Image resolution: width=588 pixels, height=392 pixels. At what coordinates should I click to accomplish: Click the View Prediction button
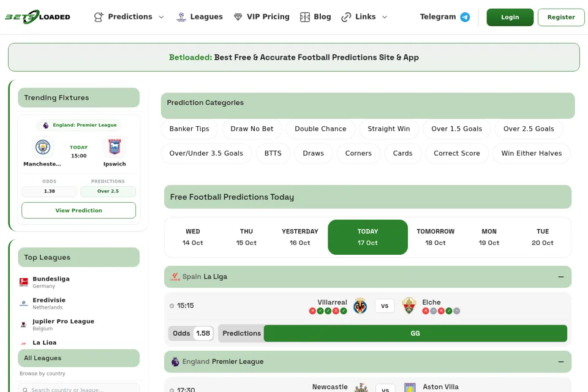79,211
